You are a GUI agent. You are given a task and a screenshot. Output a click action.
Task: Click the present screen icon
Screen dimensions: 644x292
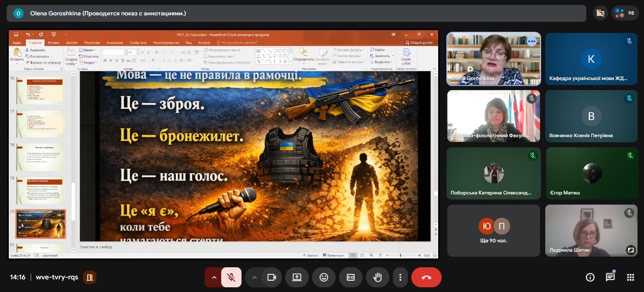click(x=297, y=277)
